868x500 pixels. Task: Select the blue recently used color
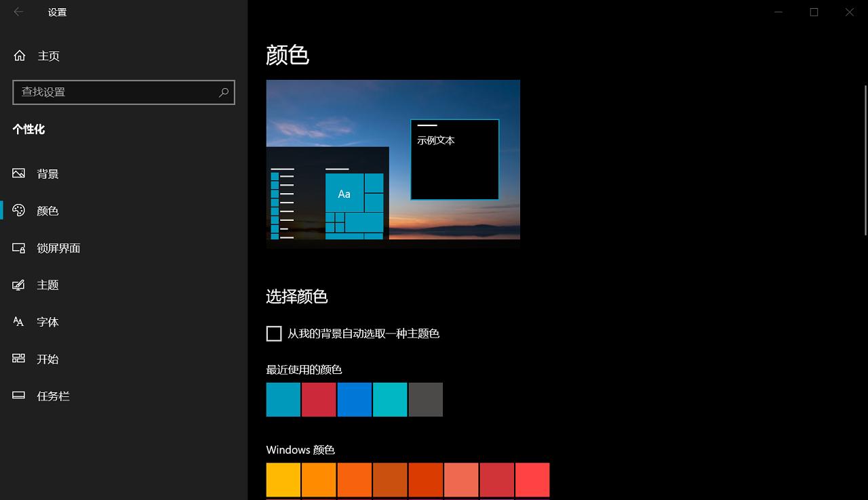click(354, 399)
